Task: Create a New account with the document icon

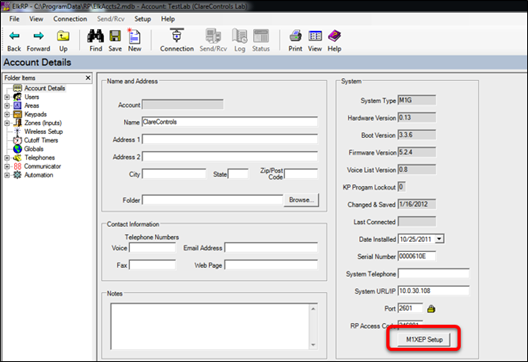Action: click(x=134, y=36)
